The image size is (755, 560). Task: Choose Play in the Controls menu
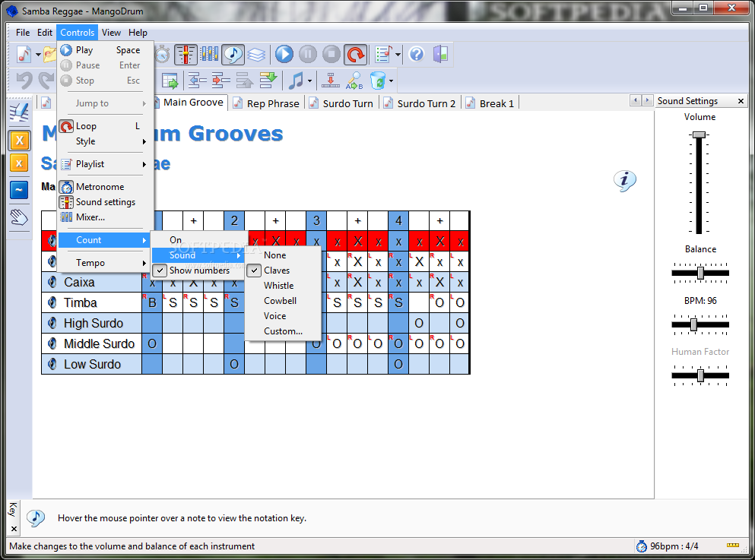tap(106, 50)
